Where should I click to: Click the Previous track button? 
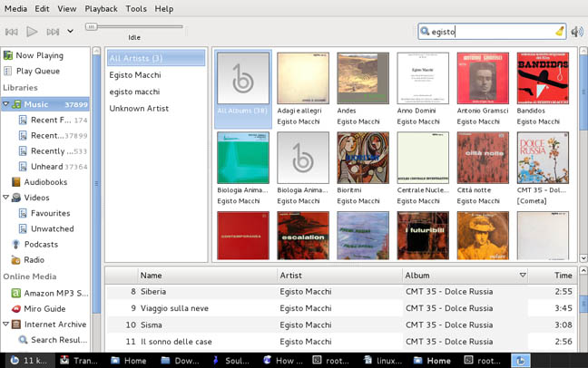11,32
